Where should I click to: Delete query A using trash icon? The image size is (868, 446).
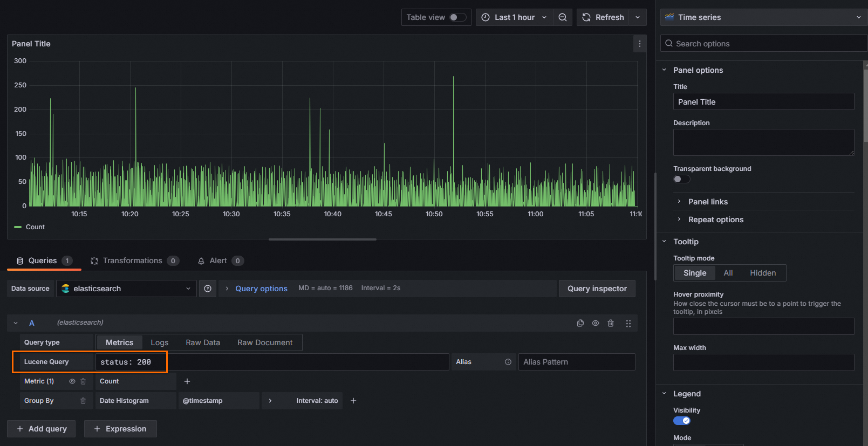coord(611,323)
